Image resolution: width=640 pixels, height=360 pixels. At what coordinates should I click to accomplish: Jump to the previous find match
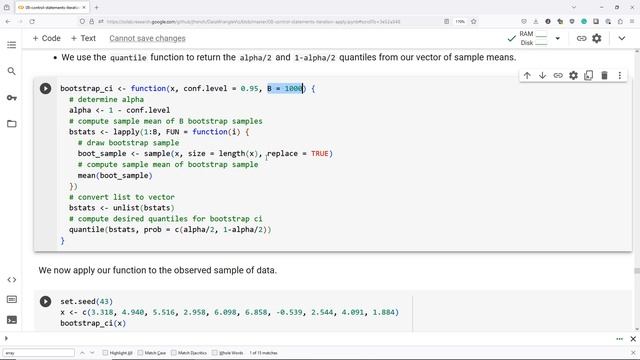(82, 353)
